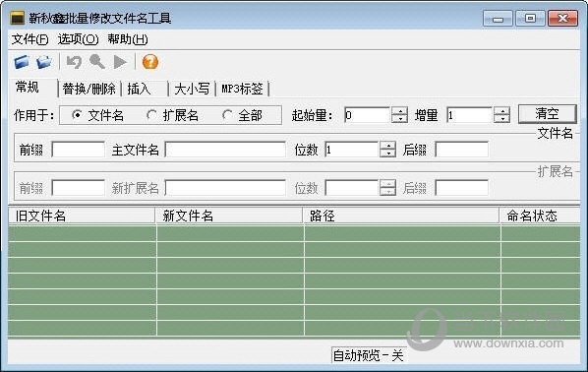588x372 pixels.
Task: Decrease filename 位数 with down arrow
Action: point(387,154)
